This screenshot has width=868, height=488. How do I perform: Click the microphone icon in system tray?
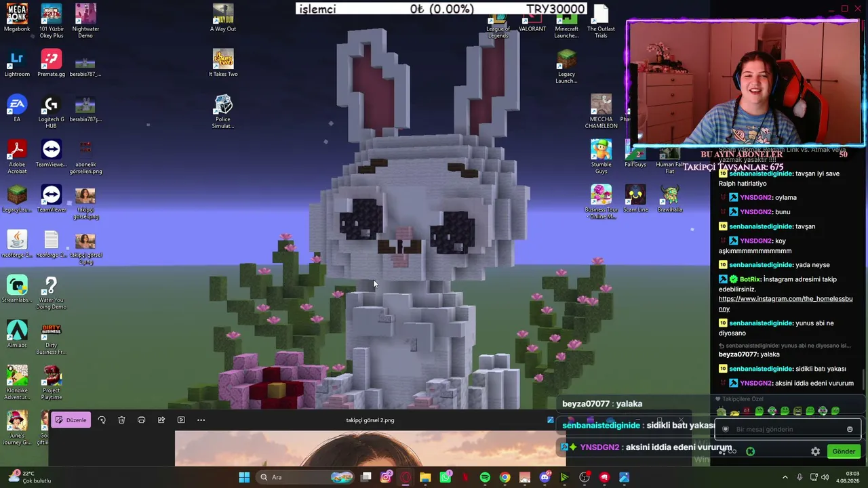coord(800,477)
